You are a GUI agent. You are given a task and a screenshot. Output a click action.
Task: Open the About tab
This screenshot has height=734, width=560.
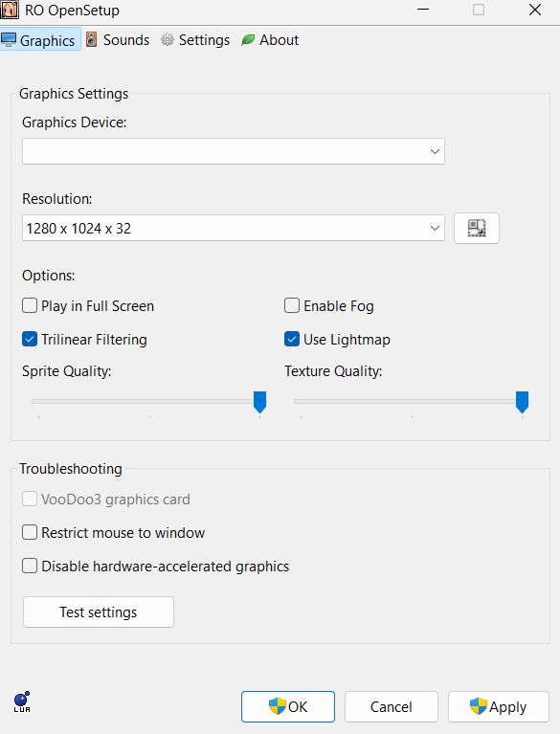[270, 40]
